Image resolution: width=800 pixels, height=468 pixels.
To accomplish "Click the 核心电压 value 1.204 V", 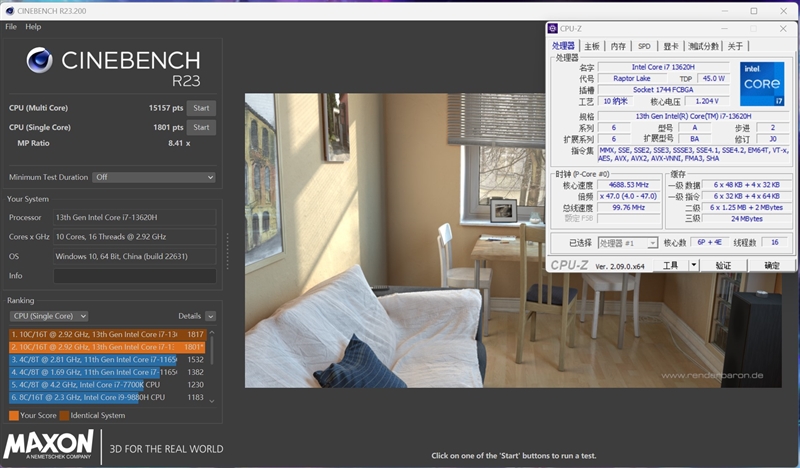I will tap(707, 101).
